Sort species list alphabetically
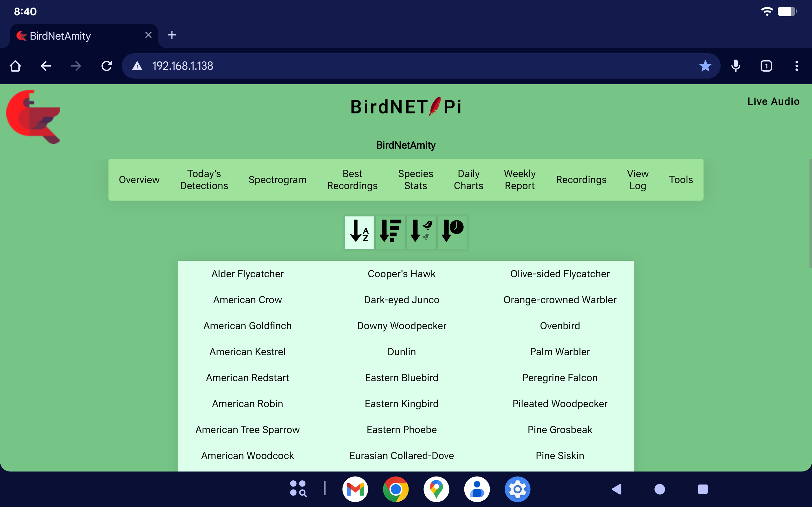The width and height of the screenshot is (812, 507). [359, 232]
